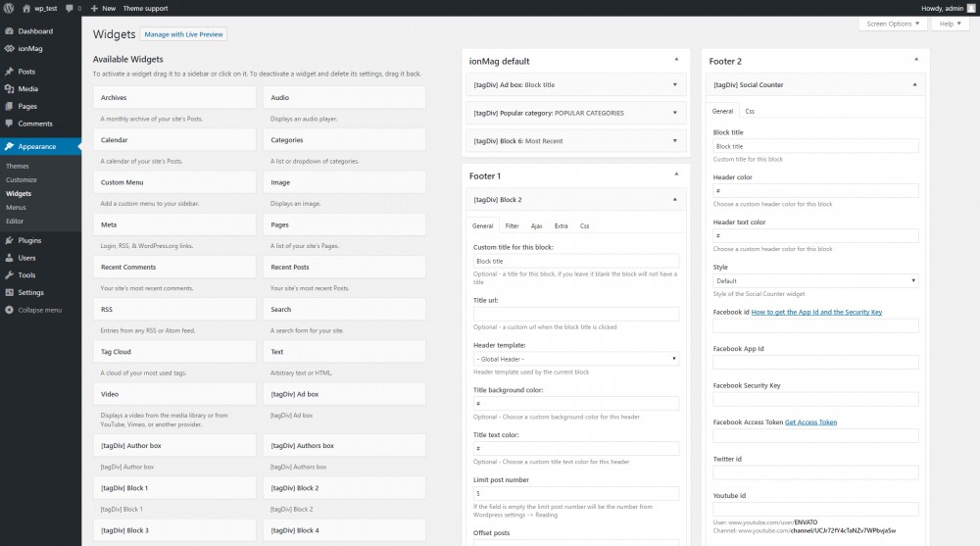Click Title text color field
Screen dimensions: 980x546
[576, 448]
